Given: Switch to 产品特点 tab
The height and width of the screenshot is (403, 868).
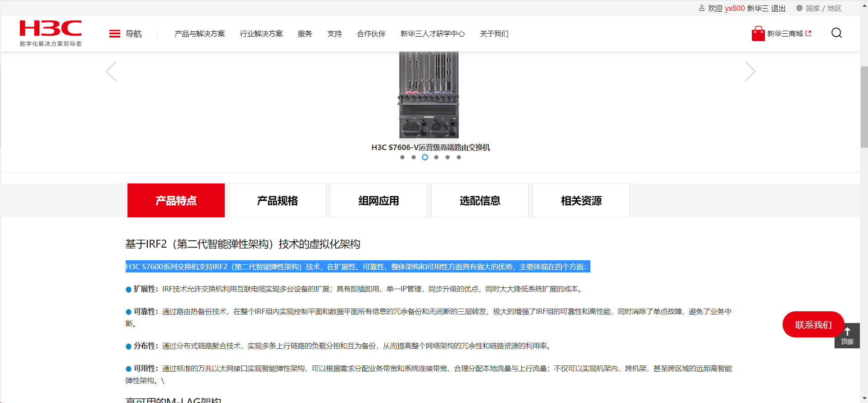Looking at the screenshot, I should point(176,201).
